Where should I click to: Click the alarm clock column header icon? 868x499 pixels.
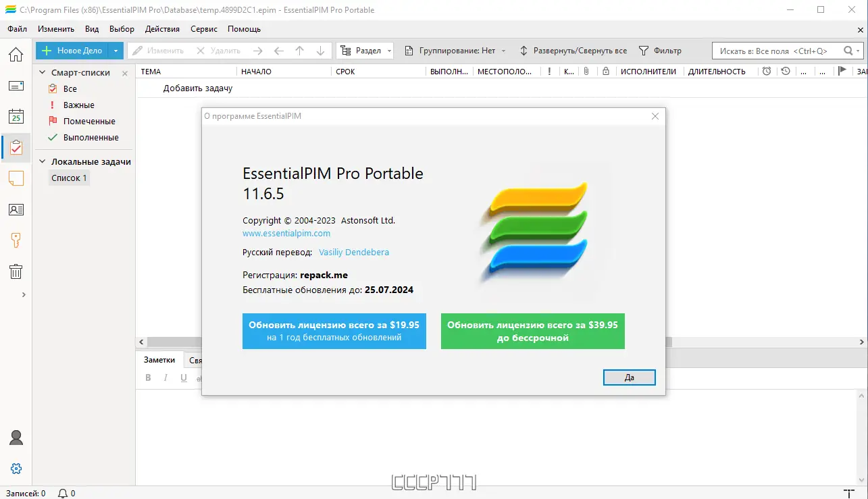point(767,71)
